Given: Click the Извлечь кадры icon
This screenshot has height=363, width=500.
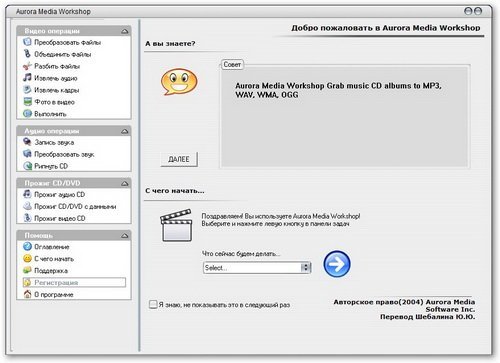Looking at the screenshot, I should point(27,90).
